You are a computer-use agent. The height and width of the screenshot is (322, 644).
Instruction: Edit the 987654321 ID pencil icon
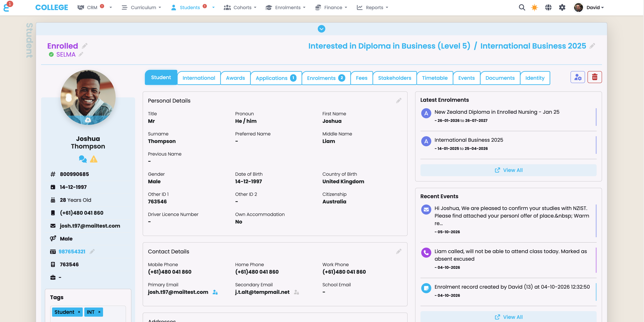[92, 251]
